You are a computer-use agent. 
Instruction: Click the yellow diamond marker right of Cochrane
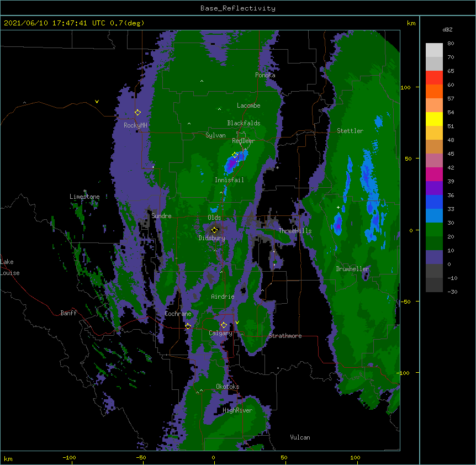pos(188,326)
